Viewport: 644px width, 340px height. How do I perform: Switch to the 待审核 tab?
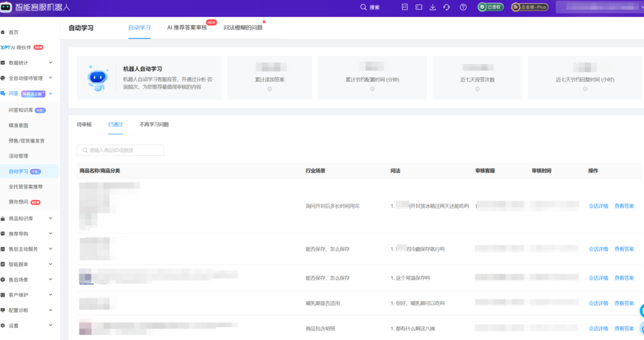[x=84, y=124]
